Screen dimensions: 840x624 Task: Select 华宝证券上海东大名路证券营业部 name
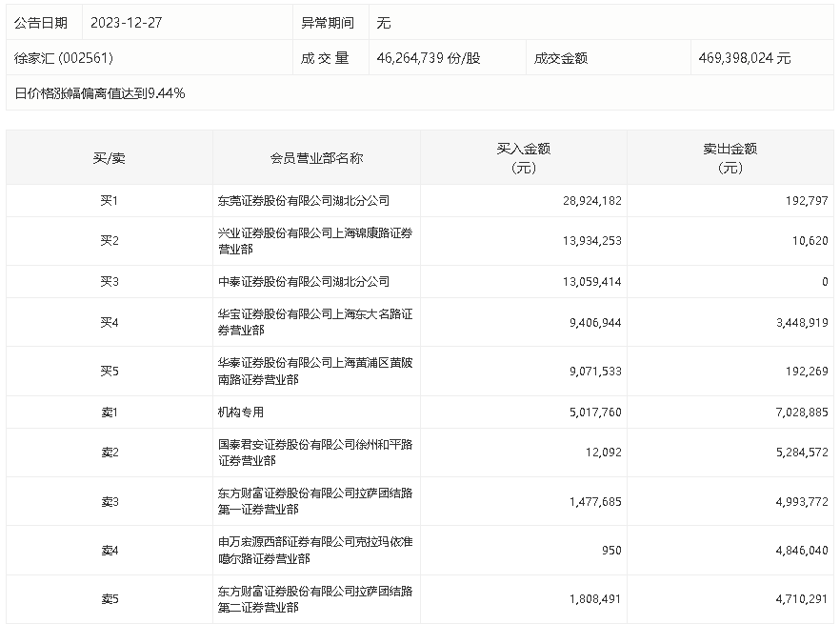315,322
